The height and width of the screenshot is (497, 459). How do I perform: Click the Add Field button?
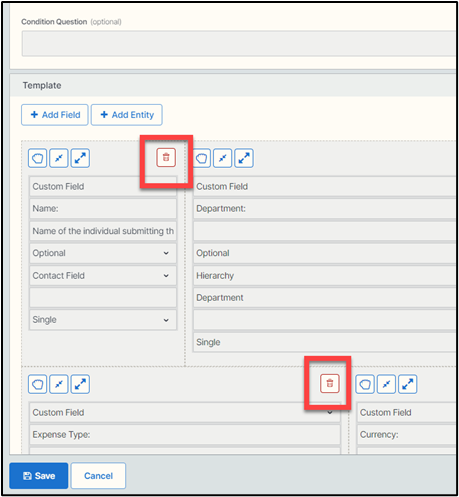[55, 115]
